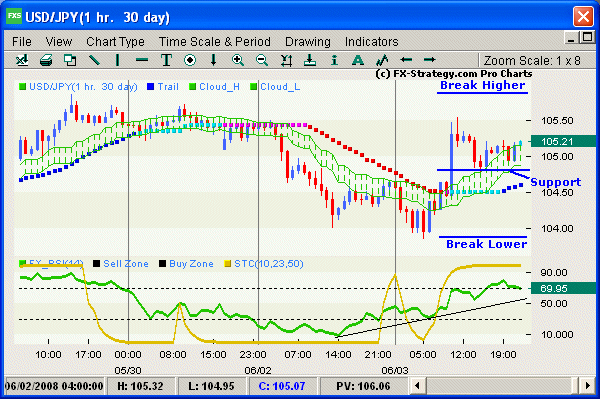The width and height of the screenshot is (600, 399).
Task: Click the zoom out magnifier icon
Action: point(262,60)
